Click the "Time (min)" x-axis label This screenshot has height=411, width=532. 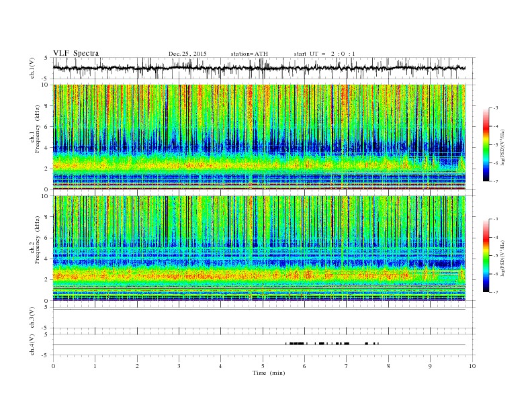tap(269, 373)
